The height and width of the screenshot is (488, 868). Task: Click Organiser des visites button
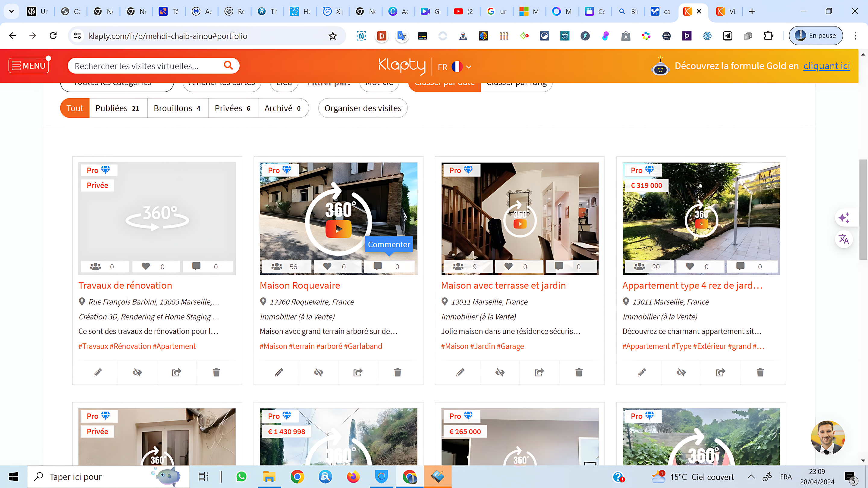(x=363, y=108)
